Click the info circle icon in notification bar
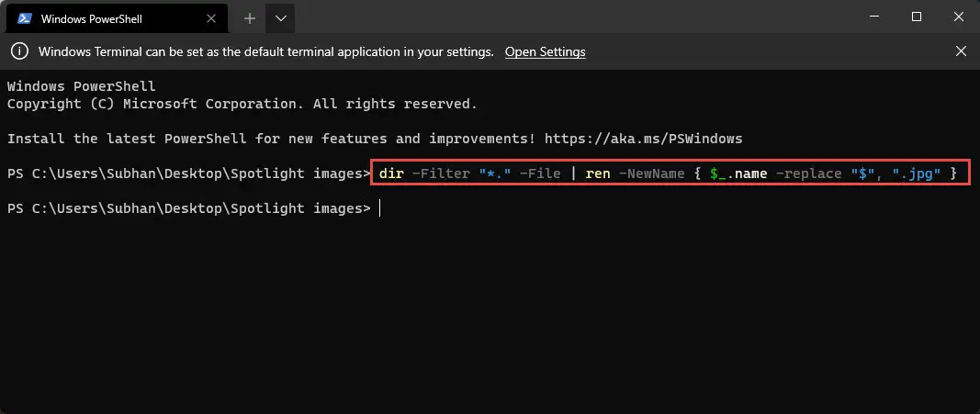Viewport: 980px width, 414px height. click(20, 51)
